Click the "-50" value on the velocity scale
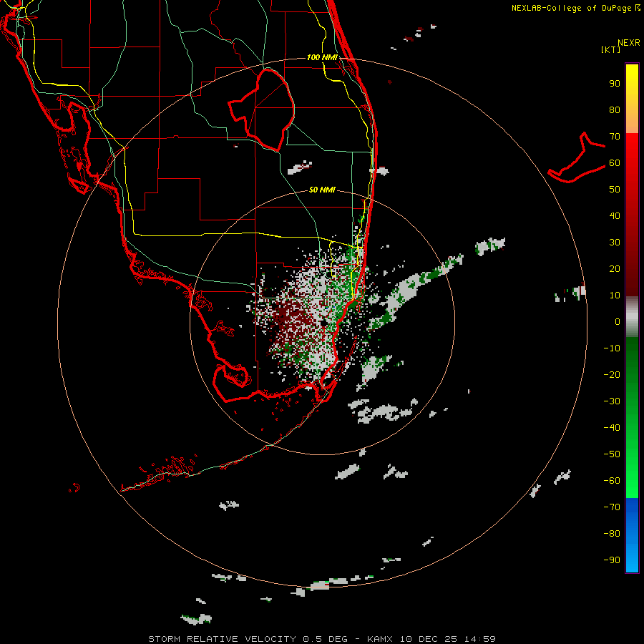Viewport: 644px width, 644px height. click(x=612, y=454)
